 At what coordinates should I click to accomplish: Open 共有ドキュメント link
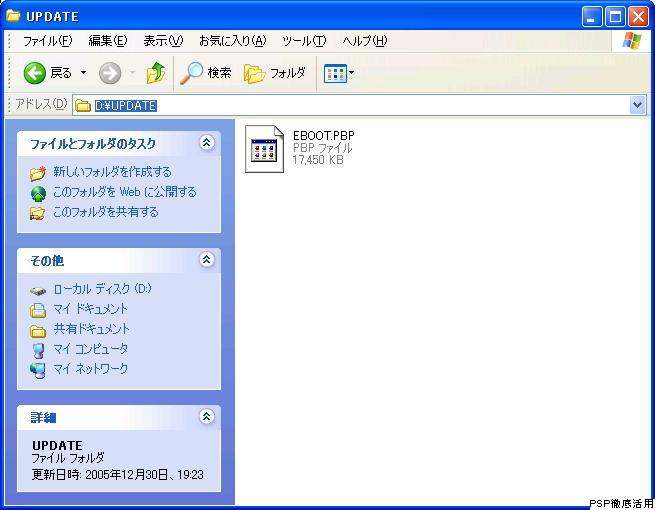pos(91,329)
